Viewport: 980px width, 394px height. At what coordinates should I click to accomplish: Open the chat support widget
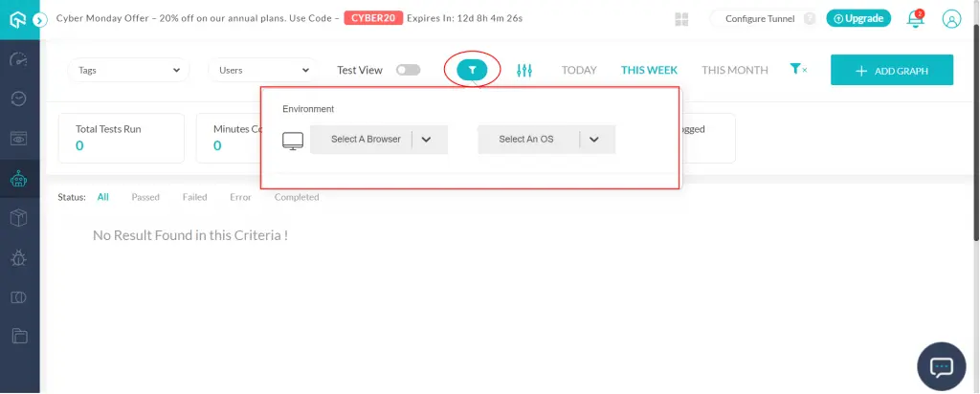click(x=942, y=367)
